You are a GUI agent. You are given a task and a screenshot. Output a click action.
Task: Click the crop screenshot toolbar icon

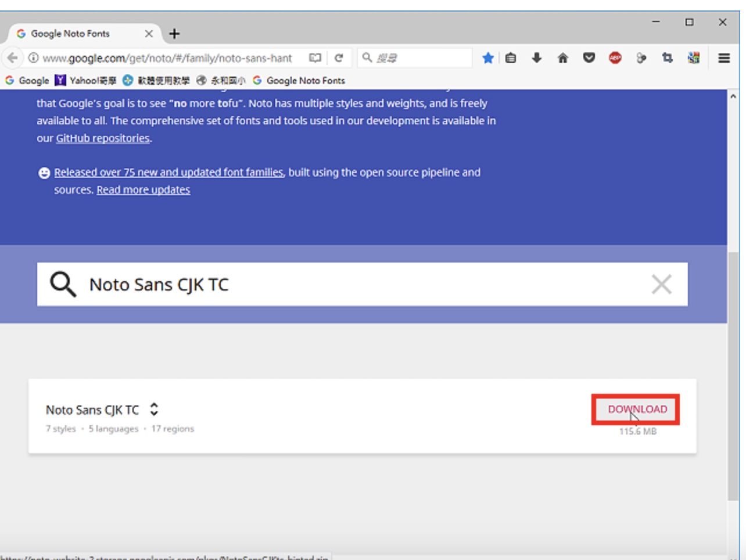click(x=668, y=58)
